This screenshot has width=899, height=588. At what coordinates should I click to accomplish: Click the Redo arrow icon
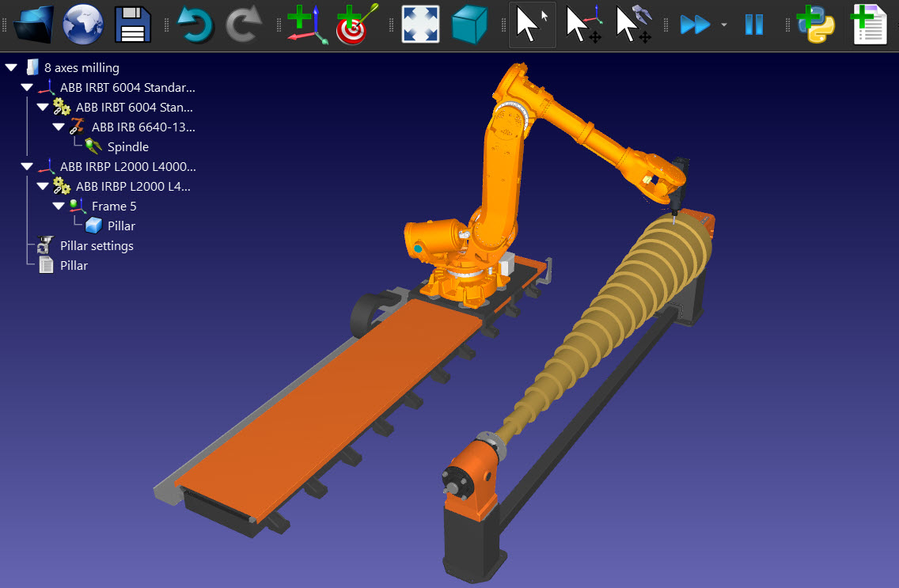click(x=245, y=24)
